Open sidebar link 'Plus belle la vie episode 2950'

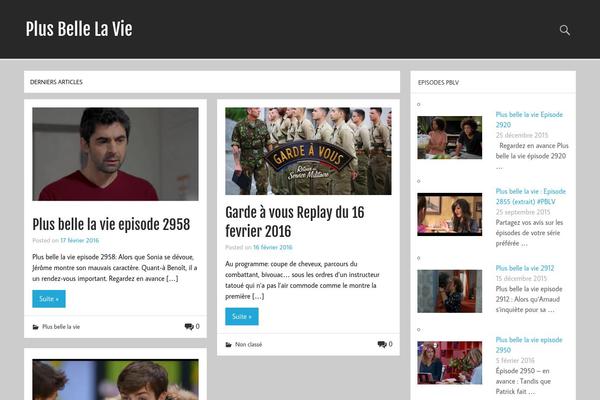529,345
